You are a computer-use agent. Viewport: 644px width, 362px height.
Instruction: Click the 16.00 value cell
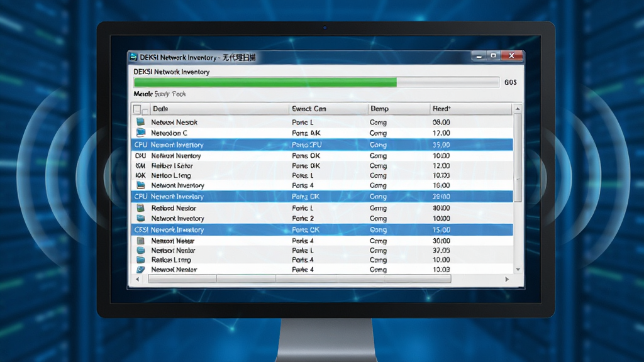pyautogui.click(x=441, y=185)
